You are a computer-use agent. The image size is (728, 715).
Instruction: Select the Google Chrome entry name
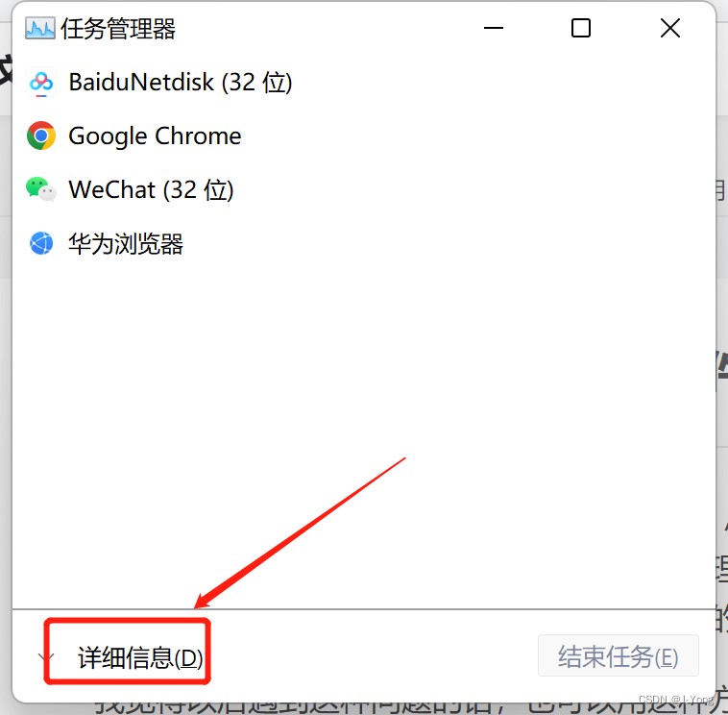(155, 136)
